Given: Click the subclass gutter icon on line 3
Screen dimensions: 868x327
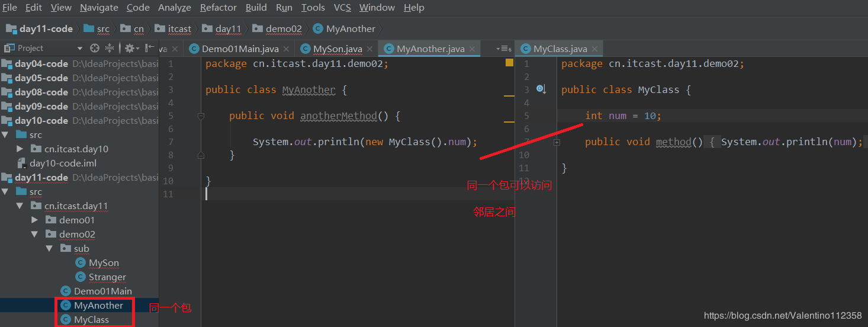Looking at the screenshot, I should tap(541, 89).
